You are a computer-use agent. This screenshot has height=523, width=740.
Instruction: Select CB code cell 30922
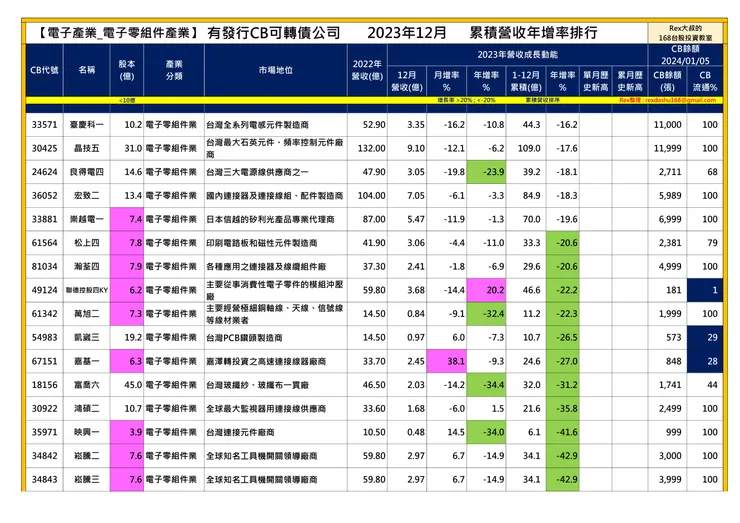coord(44,408)
